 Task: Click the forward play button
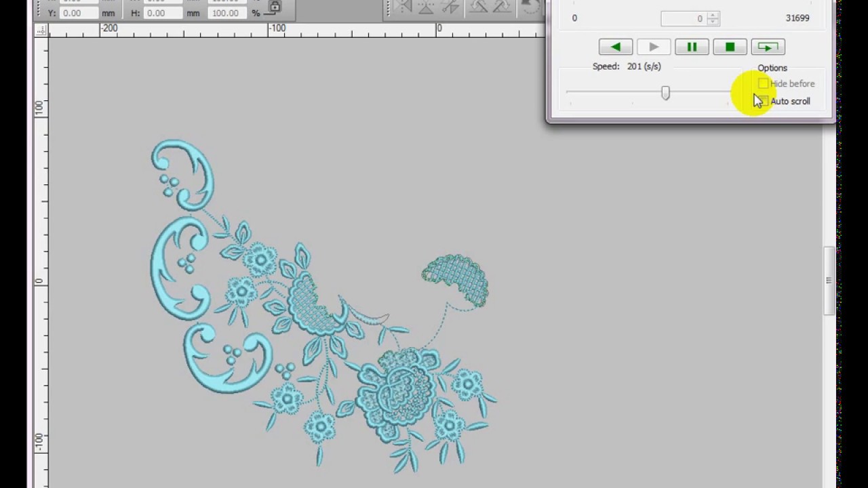click(x=654, y=47)
